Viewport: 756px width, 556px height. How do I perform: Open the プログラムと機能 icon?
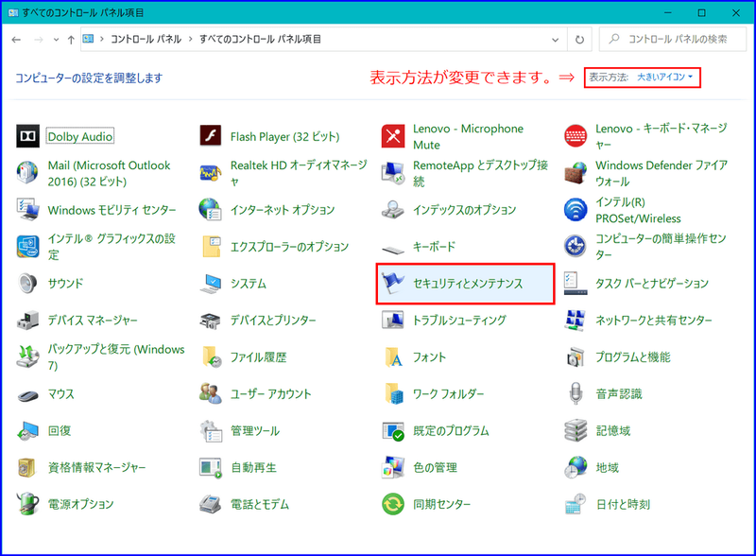[x=576, y=356]
